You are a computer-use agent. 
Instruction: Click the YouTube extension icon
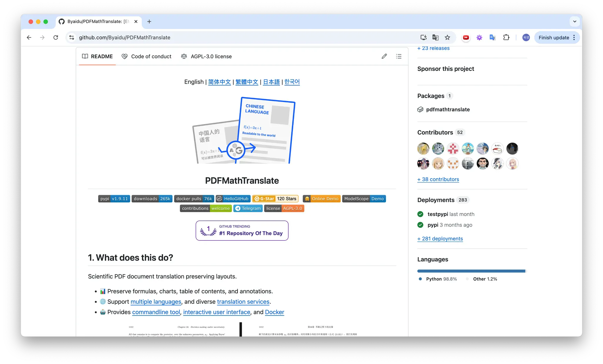[x=466, y=37]
